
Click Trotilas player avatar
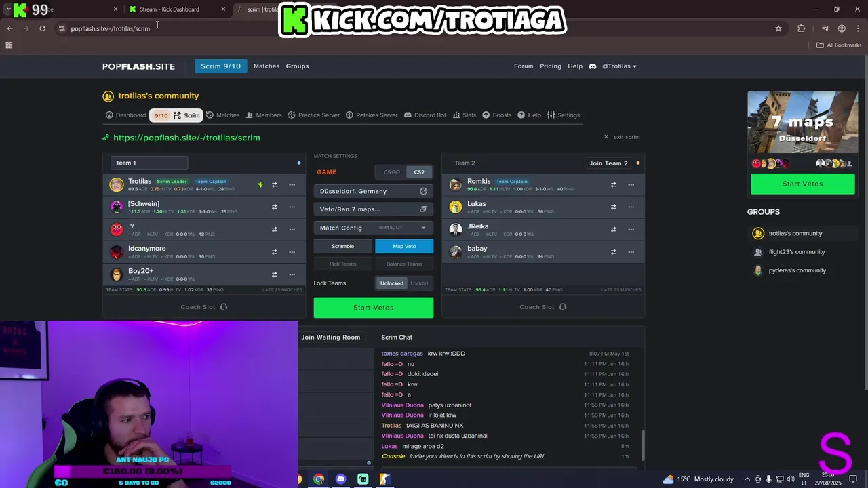pyautogui.click(x=117, y=184)
